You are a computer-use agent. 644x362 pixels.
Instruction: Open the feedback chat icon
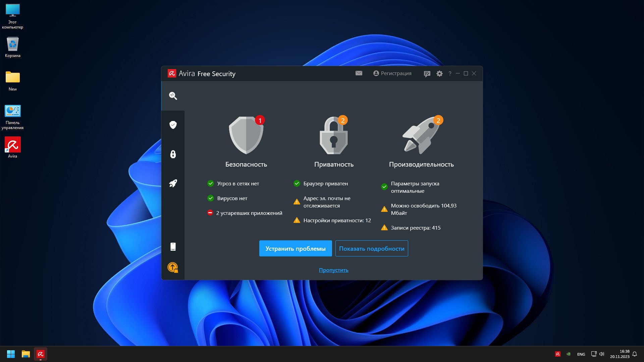pyautogui.click(x=427, y=74)
